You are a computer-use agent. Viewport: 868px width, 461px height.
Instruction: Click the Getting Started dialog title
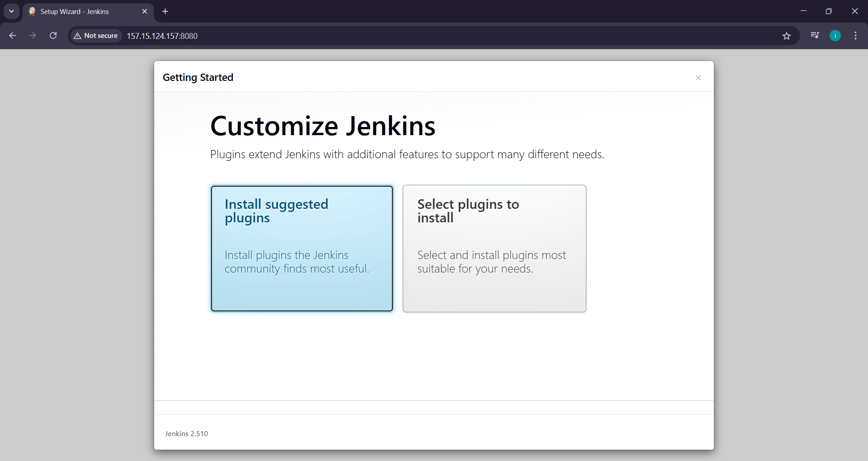198,77
